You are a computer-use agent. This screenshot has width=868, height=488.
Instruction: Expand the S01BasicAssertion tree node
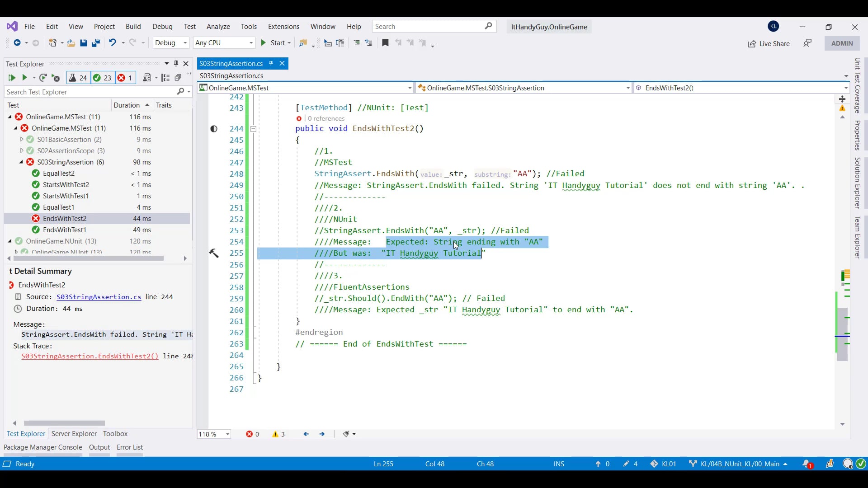(21, 139)
